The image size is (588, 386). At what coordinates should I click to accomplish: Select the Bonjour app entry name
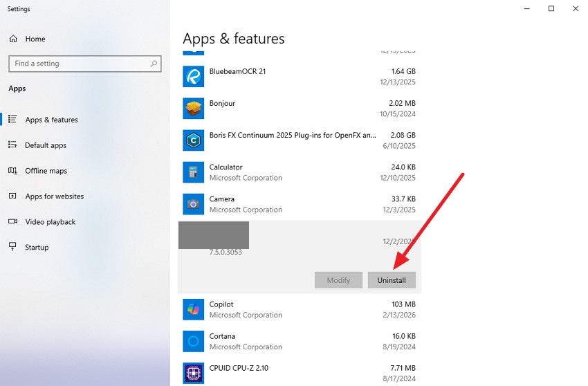[x=222, y=103]
